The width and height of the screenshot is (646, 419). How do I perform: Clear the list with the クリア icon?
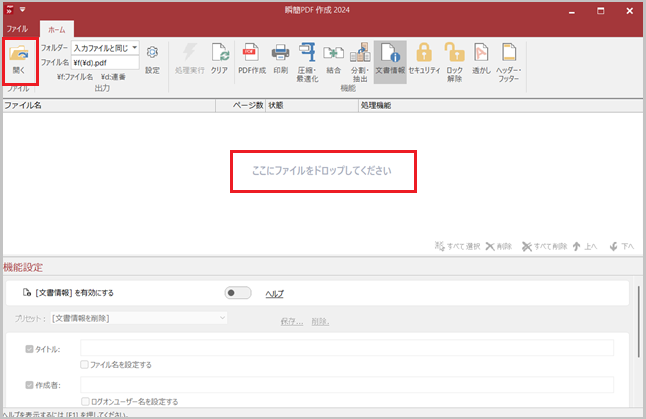219,59
